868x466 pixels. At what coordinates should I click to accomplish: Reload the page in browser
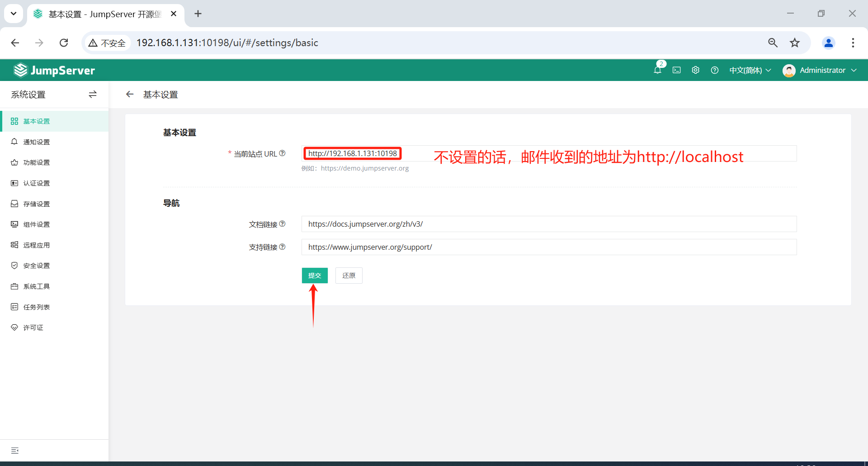(x=64, y=43)
